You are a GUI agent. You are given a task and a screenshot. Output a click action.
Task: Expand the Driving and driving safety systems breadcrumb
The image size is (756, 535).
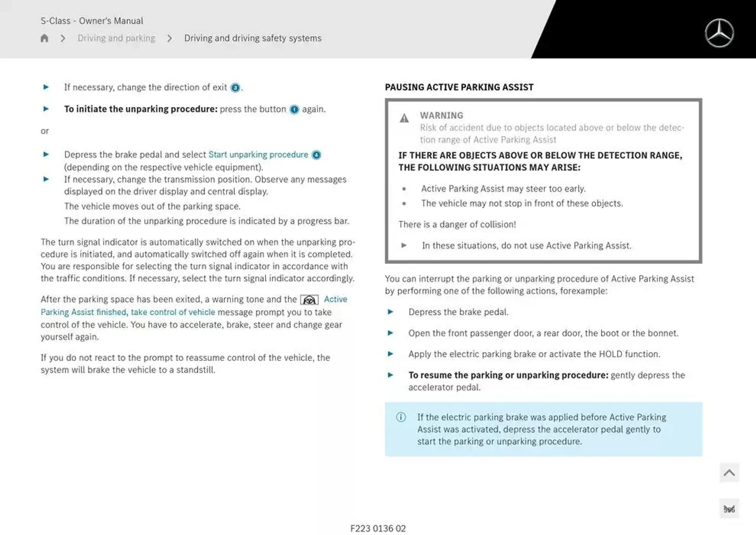(252, 38)
